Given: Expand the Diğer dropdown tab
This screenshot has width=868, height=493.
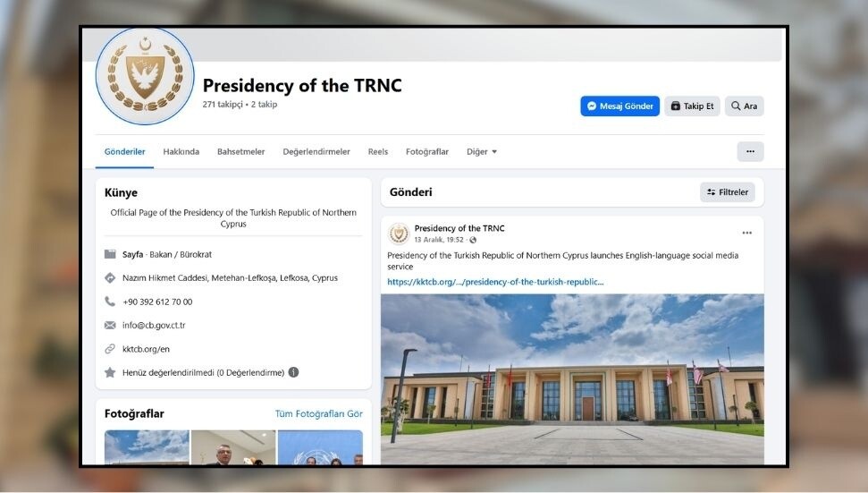Looking at the screenshot, I should click(482, 152).
